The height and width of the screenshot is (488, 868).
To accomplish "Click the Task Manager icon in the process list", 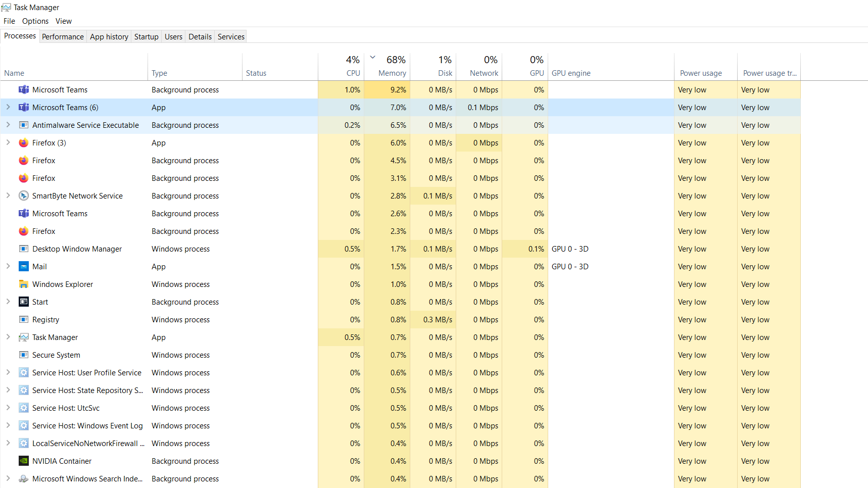I will tap(24, 337).
